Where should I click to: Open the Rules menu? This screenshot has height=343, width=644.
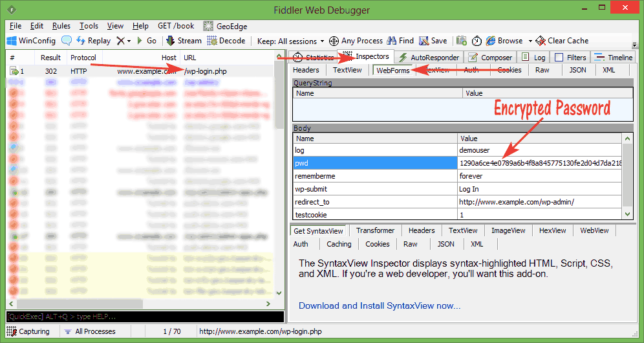61,26
